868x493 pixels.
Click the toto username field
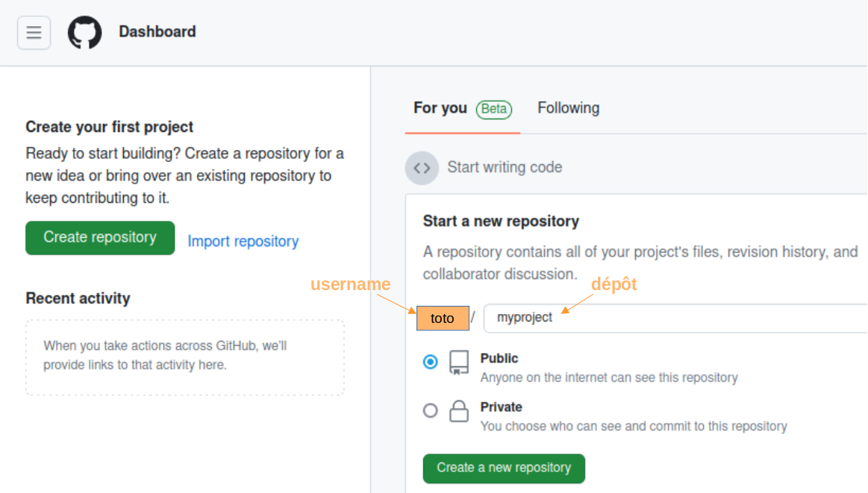point(443,318)
